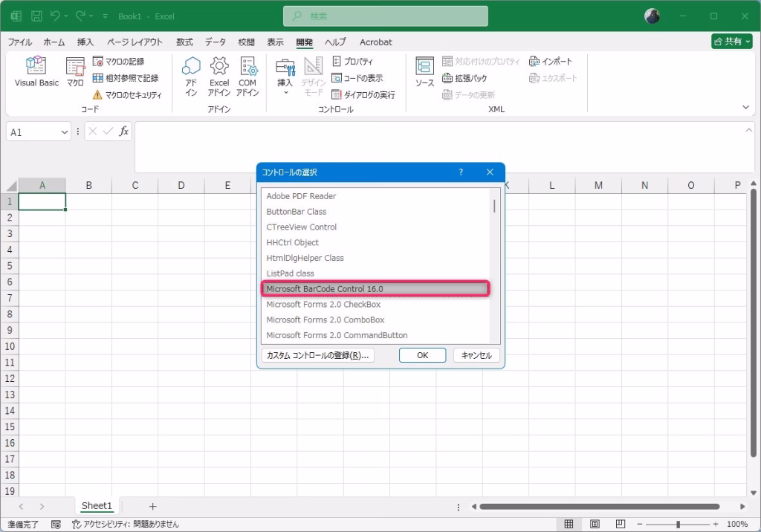Switch to the Review (校閲) tab
The width and height of the screenshot is (761, 532).
[247, 42]
